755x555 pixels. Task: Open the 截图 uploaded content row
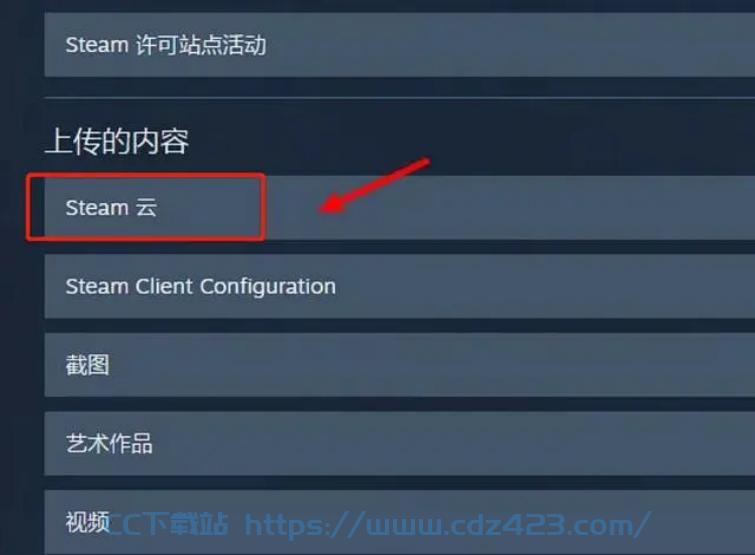400,365
